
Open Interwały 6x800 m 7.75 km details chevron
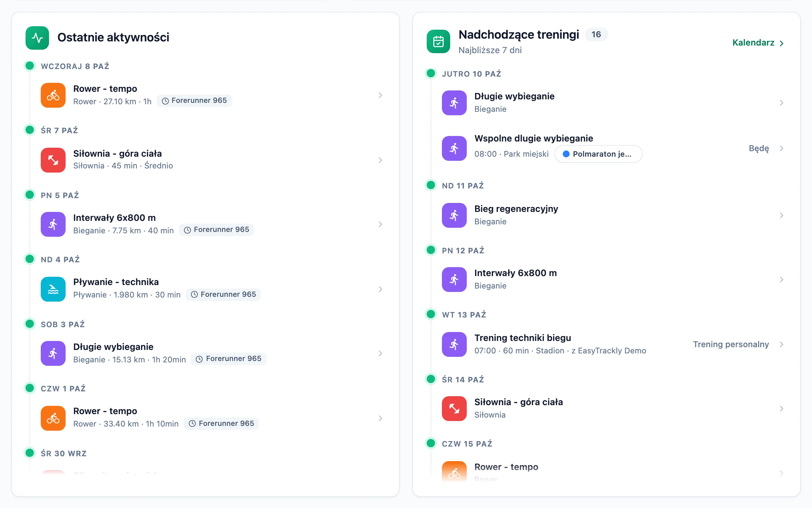pos(380,224)
